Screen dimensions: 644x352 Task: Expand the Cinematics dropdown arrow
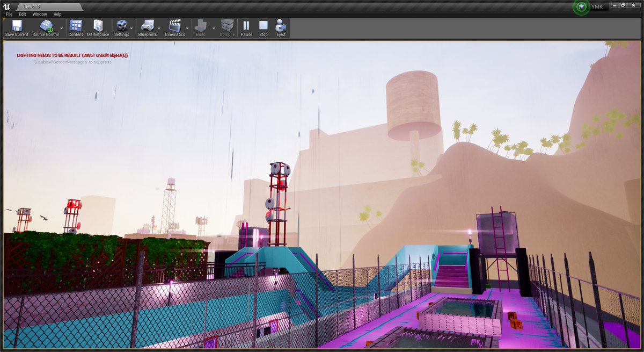188,28
